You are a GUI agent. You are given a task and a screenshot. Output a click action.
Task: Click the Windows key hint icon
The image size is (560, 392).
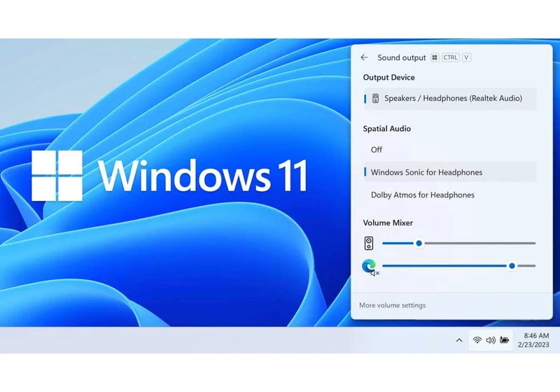(x=435, y=57)
